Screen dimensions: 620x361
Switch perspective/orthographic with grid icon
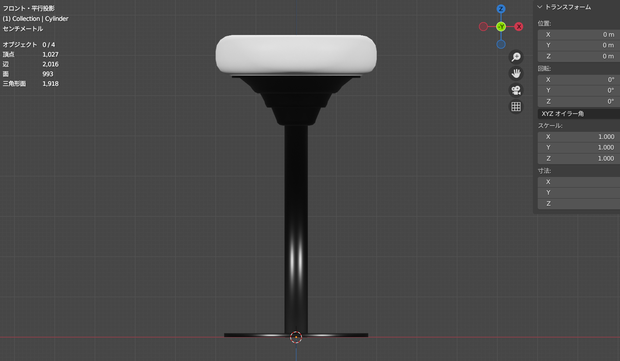[x=516, y=107]
